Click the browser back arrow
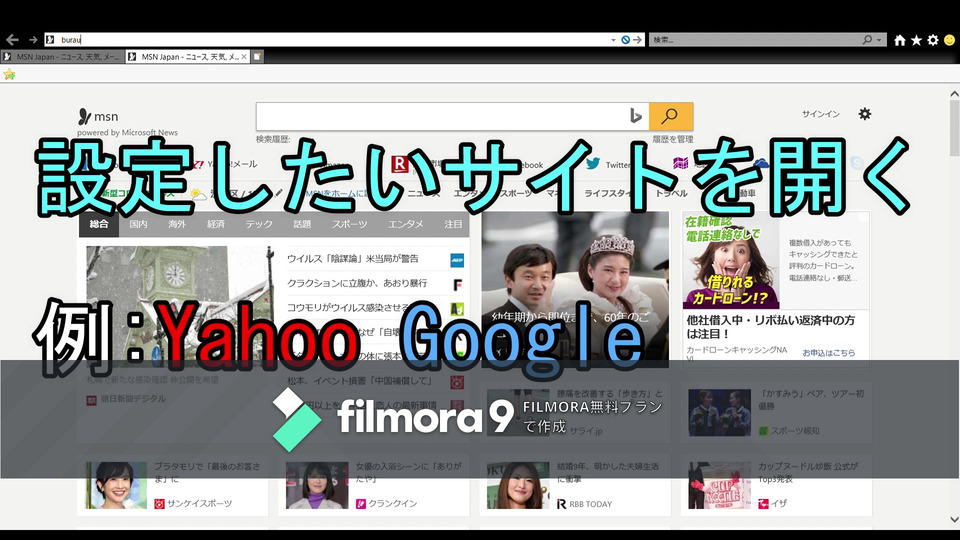 [x=12, y=40]
